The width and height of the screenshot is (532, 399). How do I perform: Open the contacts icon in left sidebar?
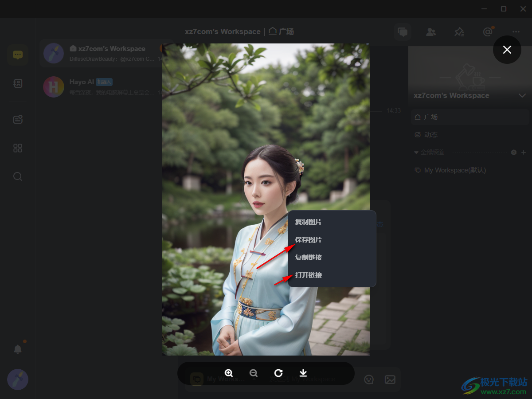18,83
